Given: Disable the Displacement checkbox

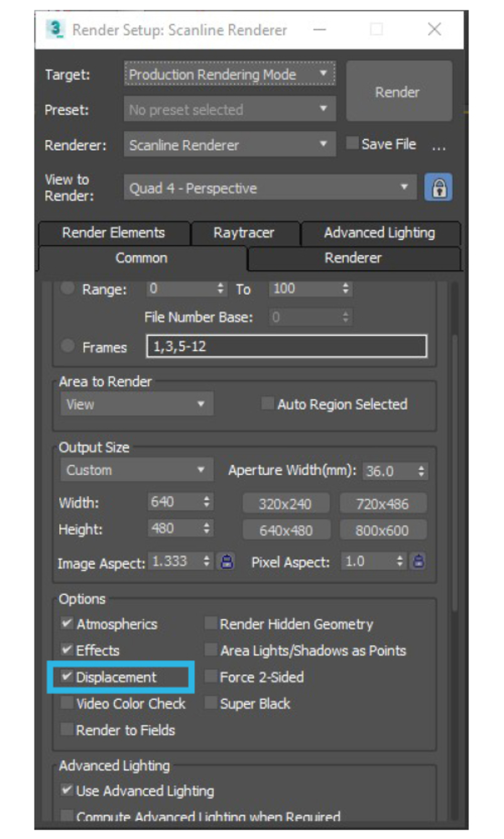Looking at the screenshot, I should 66,676.
